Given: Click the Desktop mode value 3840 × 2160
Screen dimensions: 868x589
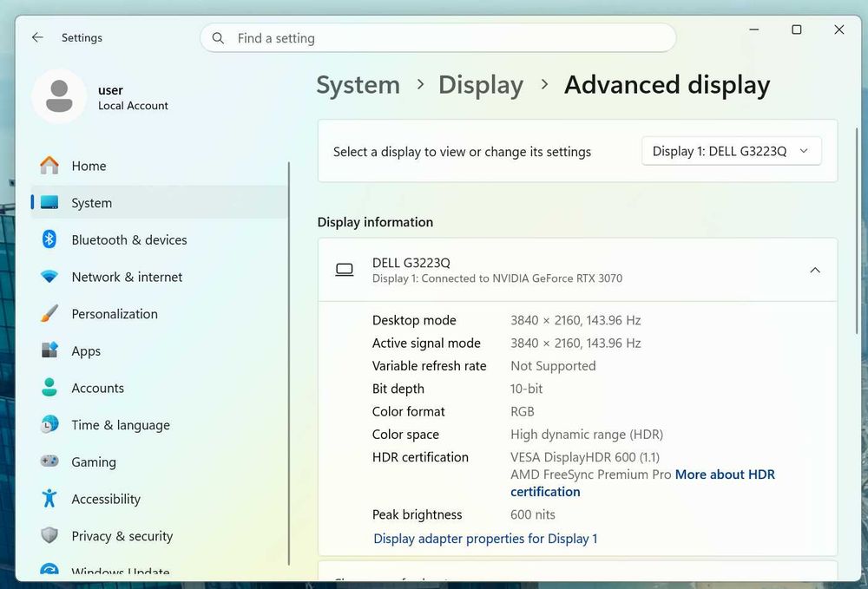Looking at the screenshot, I should tap(575, 320).
